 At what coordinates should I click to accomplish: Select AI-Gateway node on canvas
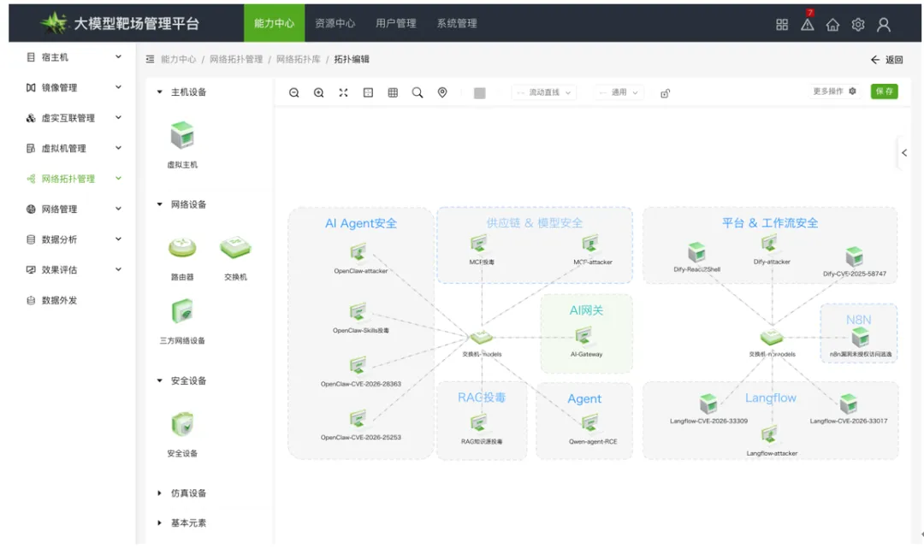[x=583, y=336]
